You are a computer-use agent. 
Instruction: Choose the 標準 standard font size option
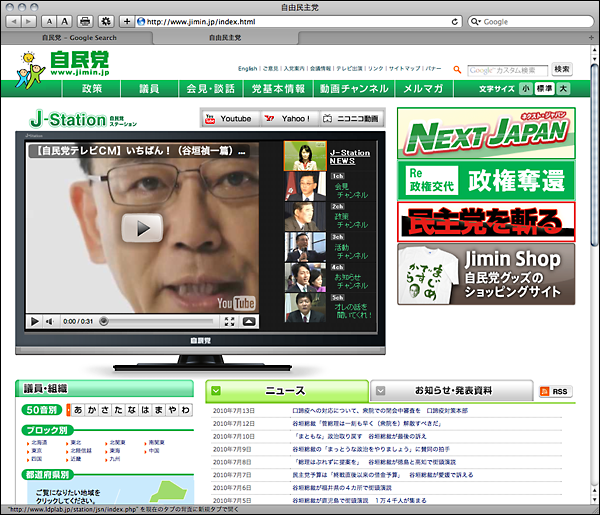pyautogui.click(x=544, y=89)
